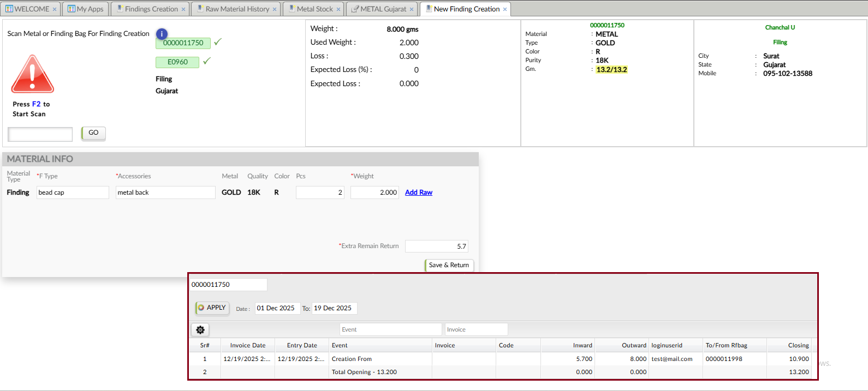Close the Raw Material History tab
Screen dimensions: 868x391
(x=275, y=9)
